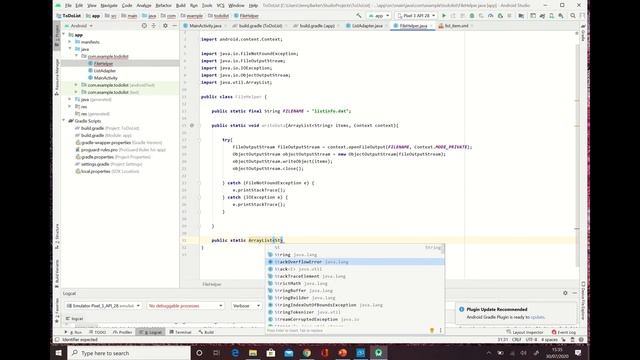Screen dimensions: 640x360
Task: Open the Build tool window button
Action: 206,332
